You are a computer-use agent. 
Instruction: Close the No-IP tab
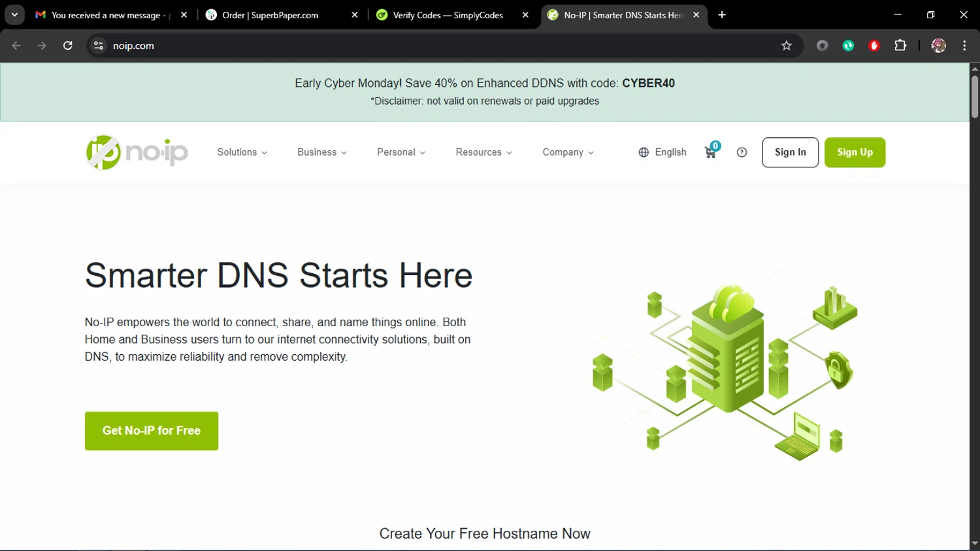pyautogui.click(x=696, y=14)
